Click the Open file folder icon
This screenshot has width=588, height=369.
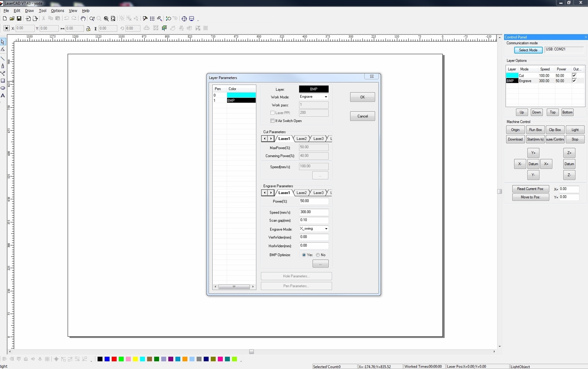[12, 19]
